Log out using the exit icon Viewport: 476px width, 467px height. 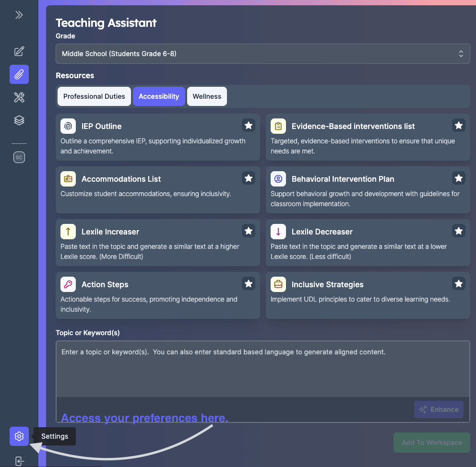coord(19,461)
